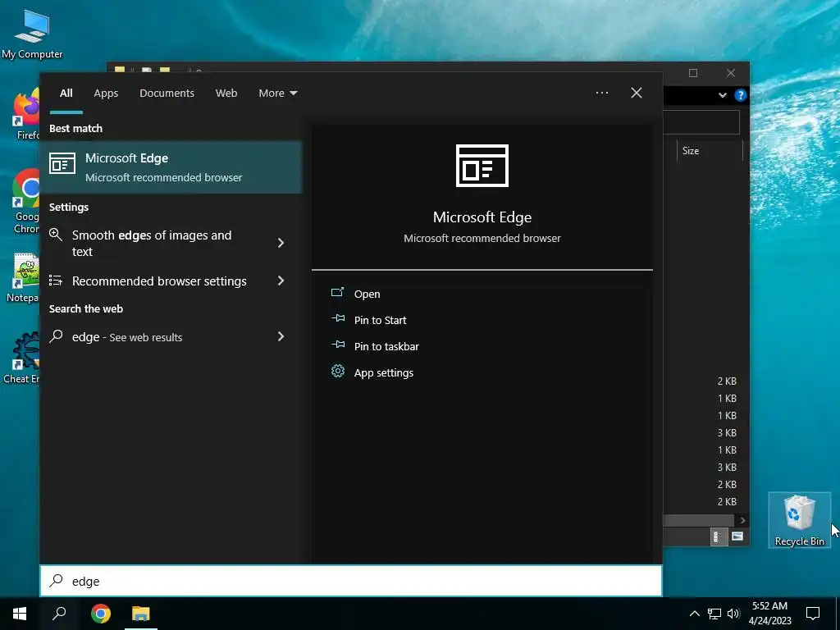The width and height of the screenshot is (840, 630).
Task: Click the large Microsoft Edge preview icon
Action: [482, 166]
